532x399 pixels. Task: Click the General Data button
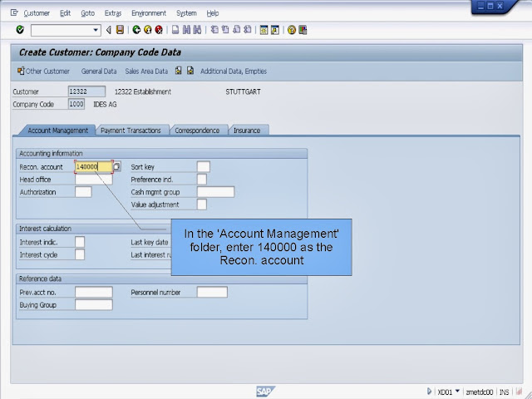99,71
